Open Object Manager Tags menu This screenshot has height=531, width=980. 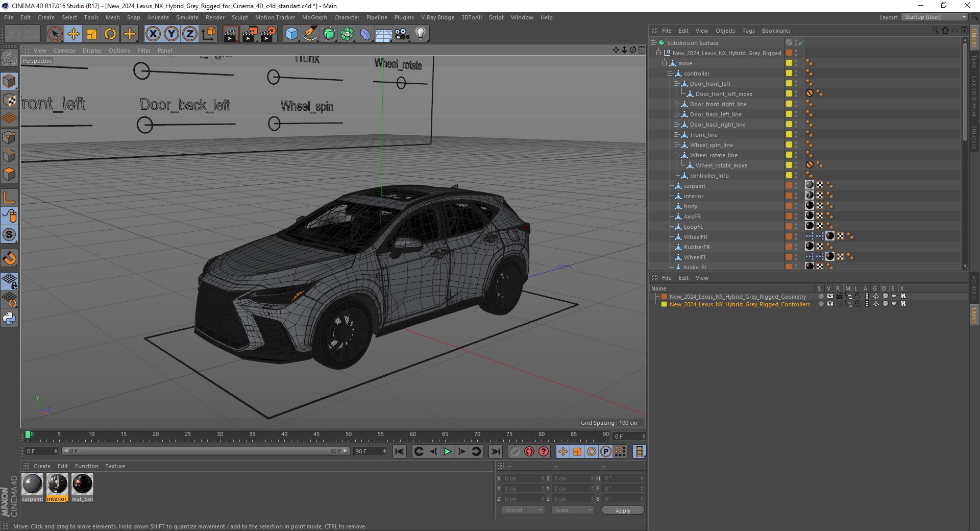[x=748, y=31]
